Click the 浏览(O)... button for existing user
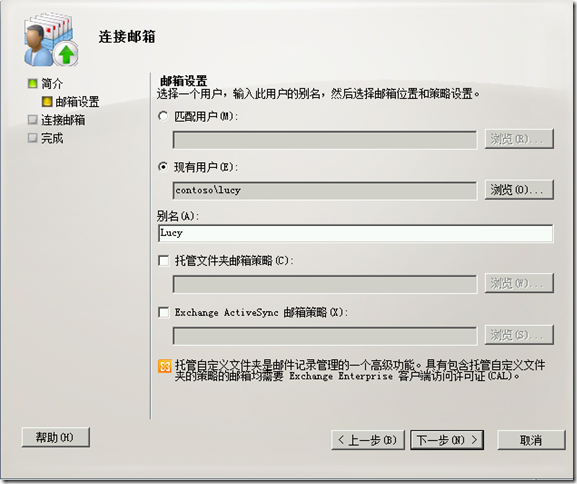577x484 pixels. point(519,190)
